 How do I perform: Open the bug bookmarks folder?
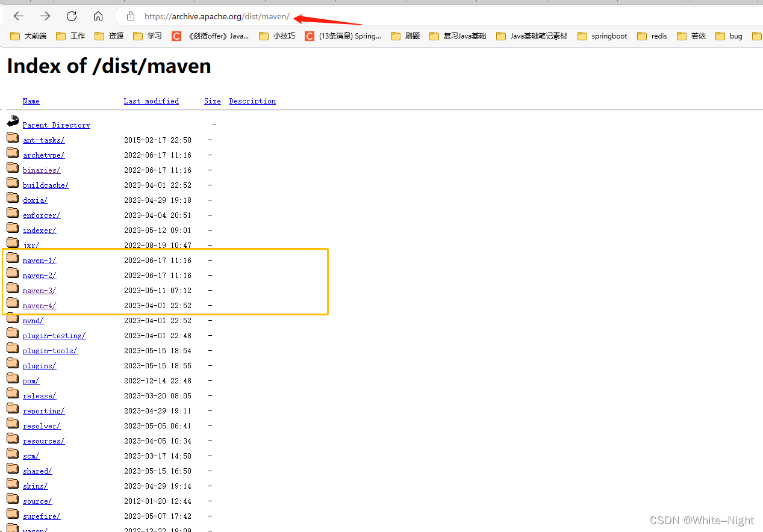tap(736, 36)
